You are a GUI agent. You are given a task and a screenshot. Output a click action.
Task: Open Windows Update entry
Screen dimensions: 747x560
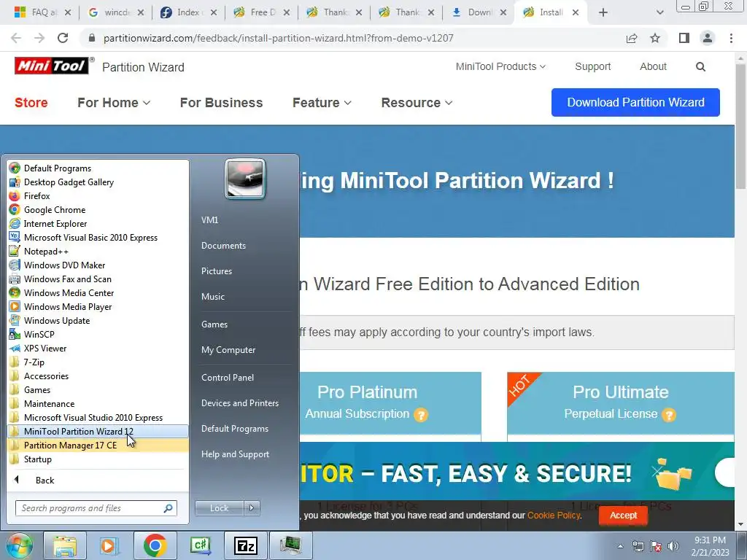pyautogui.click(x=98, y=320)
